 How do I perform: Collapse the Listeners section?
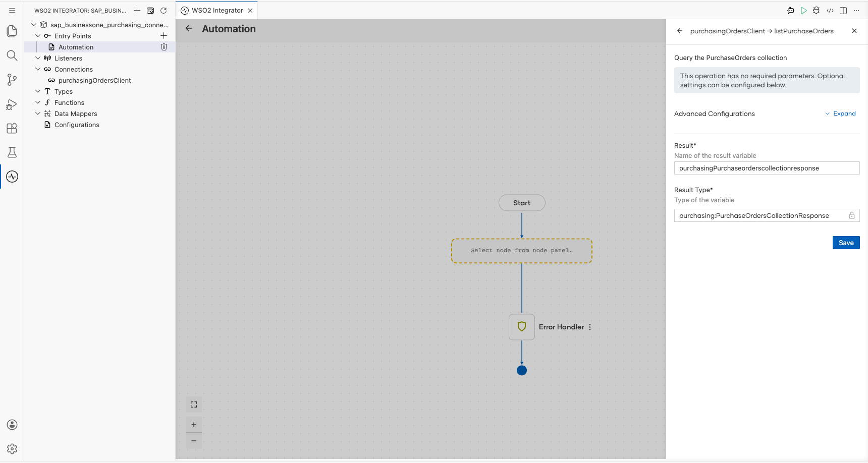click(38, 58)
